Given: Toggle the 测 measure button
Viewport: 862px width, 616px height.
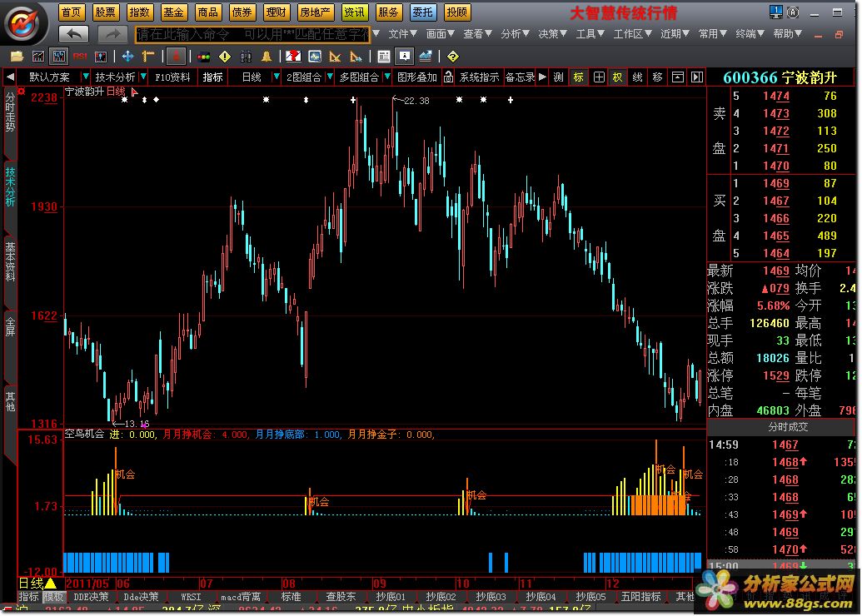Looking at the screenshot, I should click(x=559, y=77).
